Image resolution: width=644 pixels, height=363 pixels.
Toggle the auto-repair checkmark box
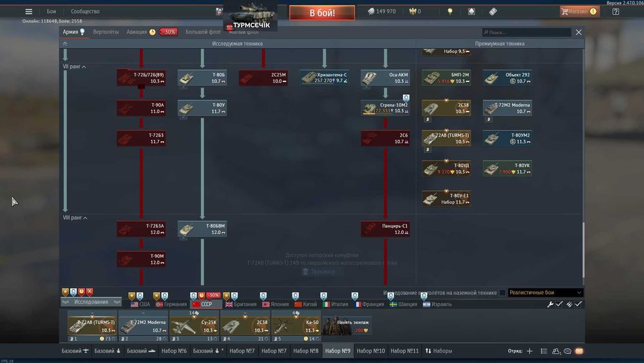[x=559, y=304]
